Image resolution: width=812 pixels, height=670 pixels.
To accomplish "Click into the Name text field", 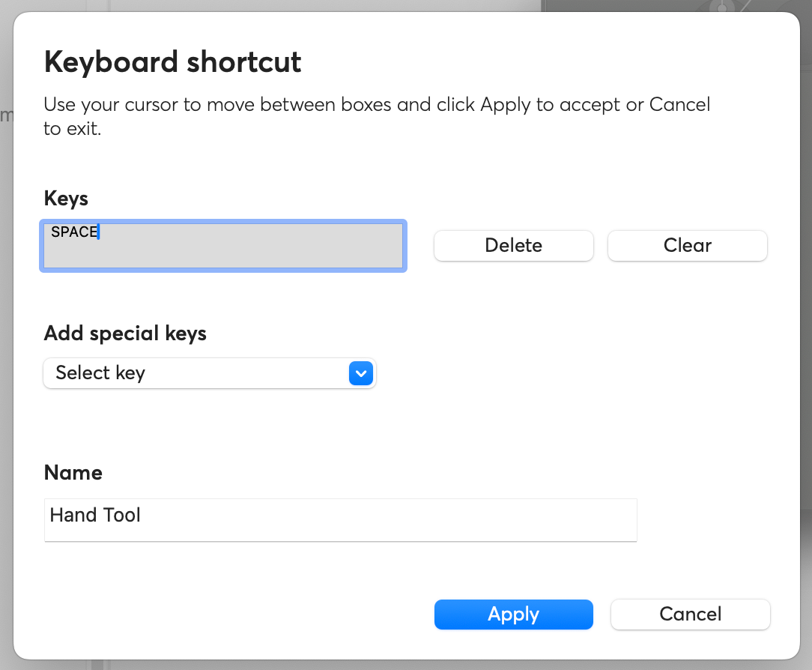I will click(341, 520).
